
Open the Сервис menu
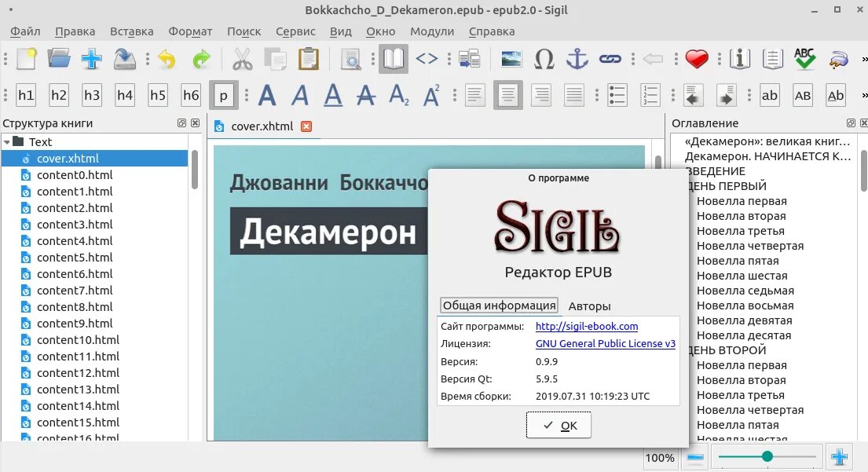pyautogui.click(x=295, y=31)
